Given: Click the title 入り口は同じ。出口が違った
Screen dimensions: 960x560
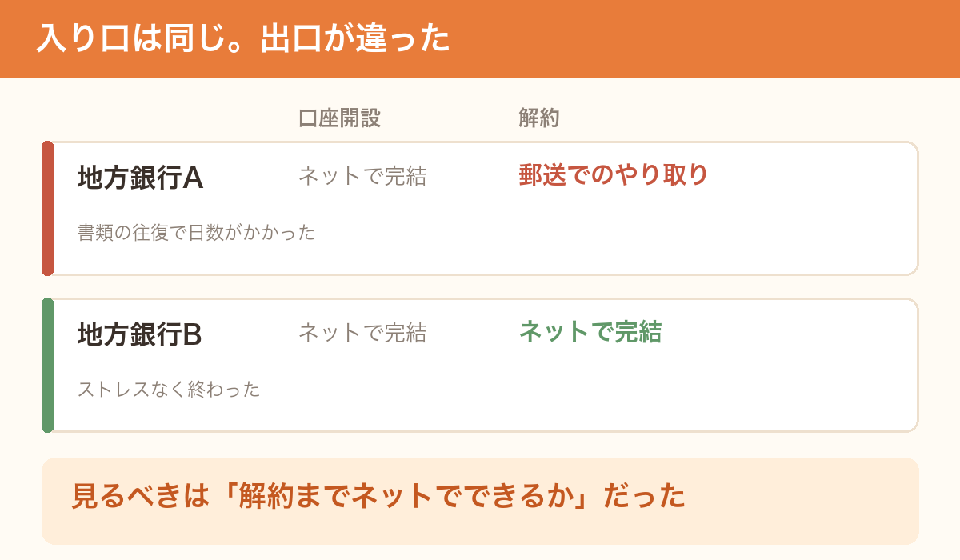Looking at the screenshot, I should click(243, 38).
